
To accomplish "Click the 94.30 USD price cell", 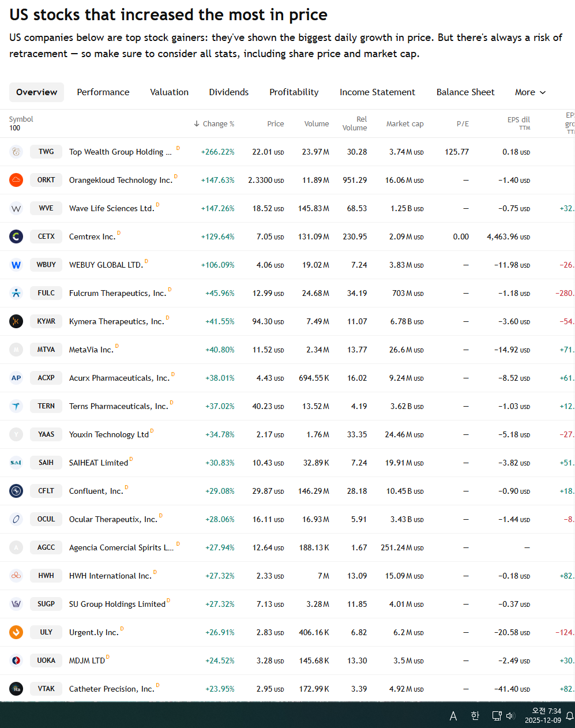I will tap(268, 321).
